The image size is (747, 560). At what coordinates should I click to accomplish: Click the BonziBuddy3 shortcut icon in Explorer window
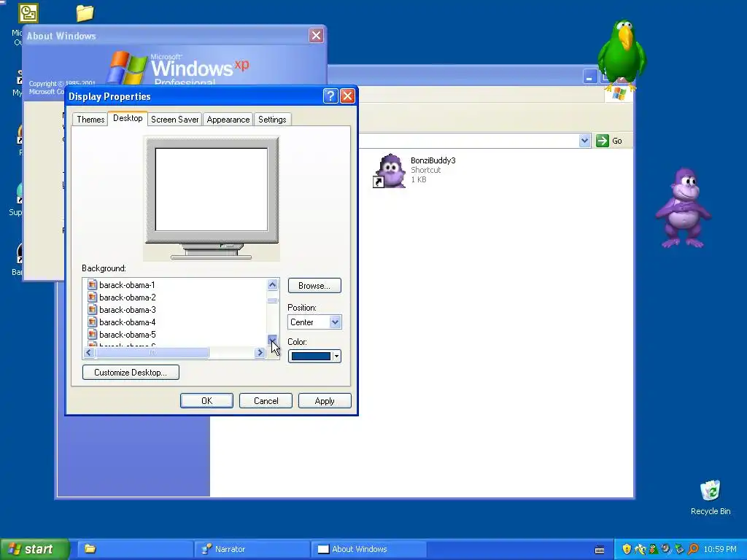point(390,171)
